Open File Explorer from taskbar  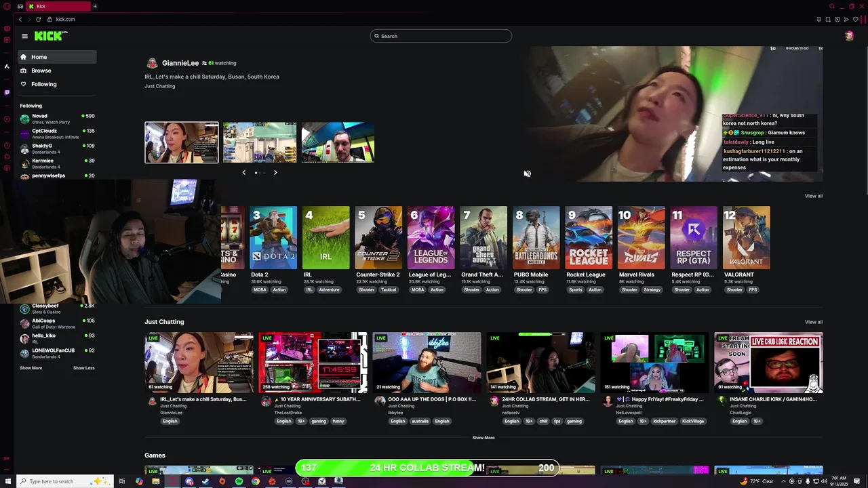click(x=156, y=481)
